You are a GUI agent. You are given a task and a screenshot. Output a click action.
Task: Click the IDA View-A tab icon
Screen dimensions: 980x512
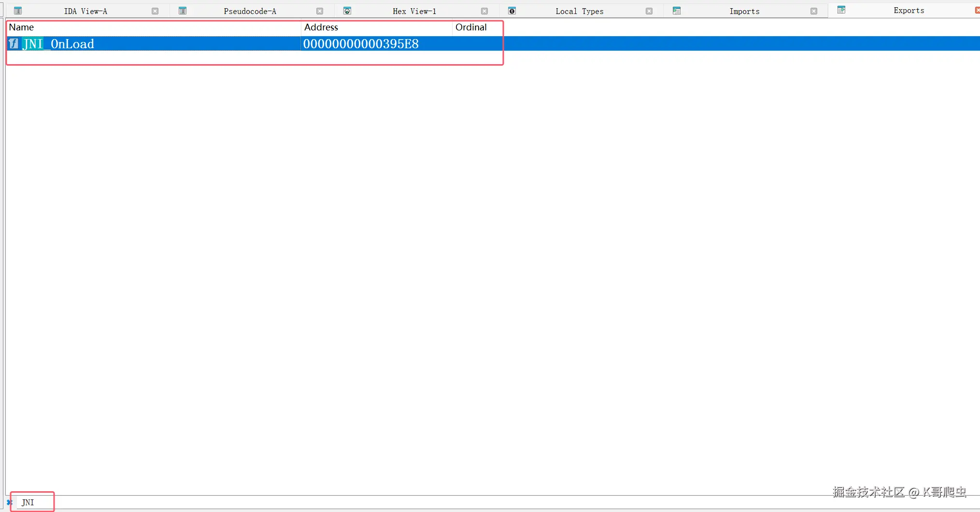(18, 11)
